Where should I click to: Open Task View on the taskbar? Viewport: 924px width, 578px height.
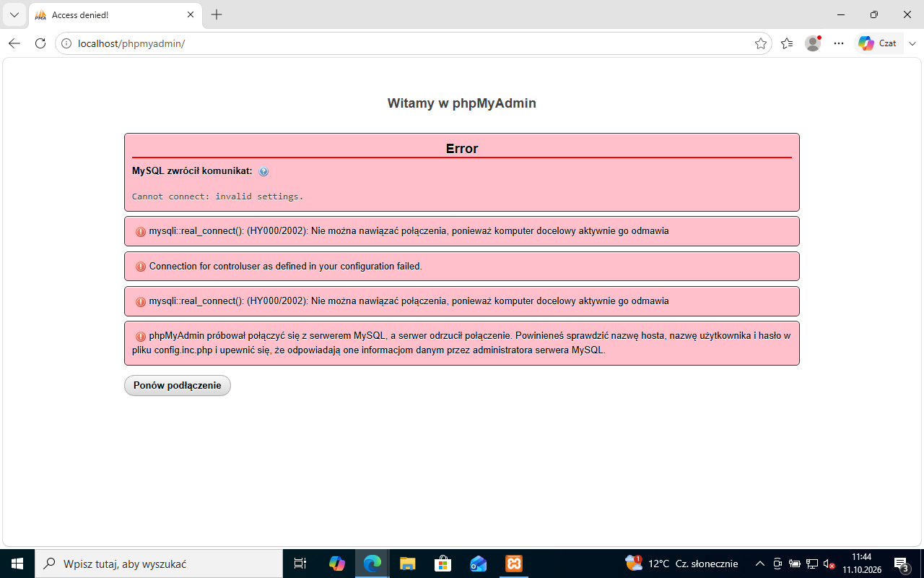[300, 564]
